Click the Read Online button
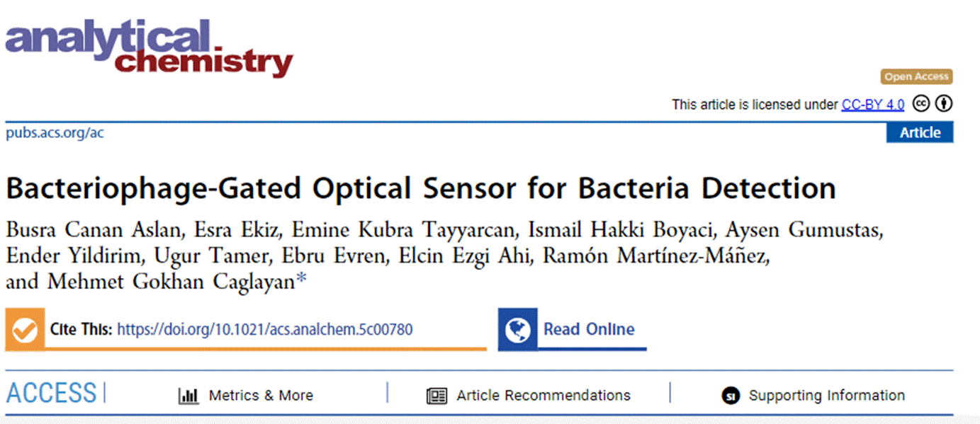 (x=589, y=329)
